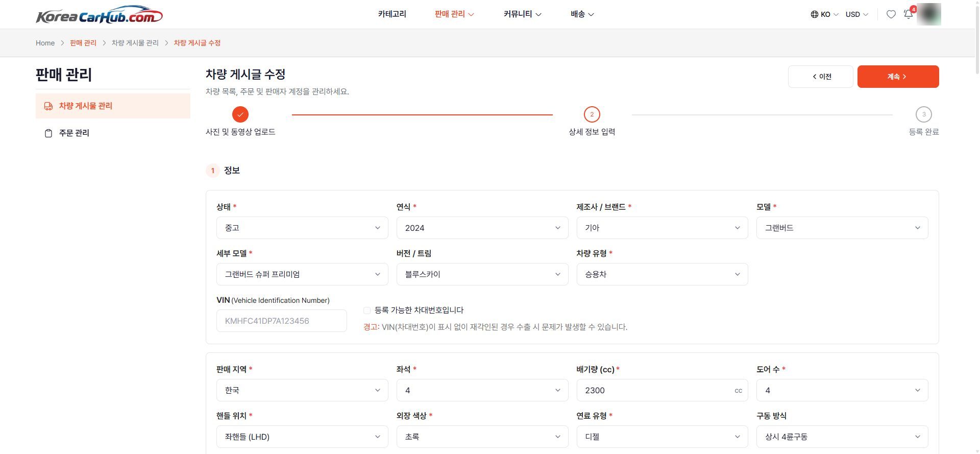Expand the 연식 2024 dropdown
Viewport: 980px width, 454px height.
point(482,228)
